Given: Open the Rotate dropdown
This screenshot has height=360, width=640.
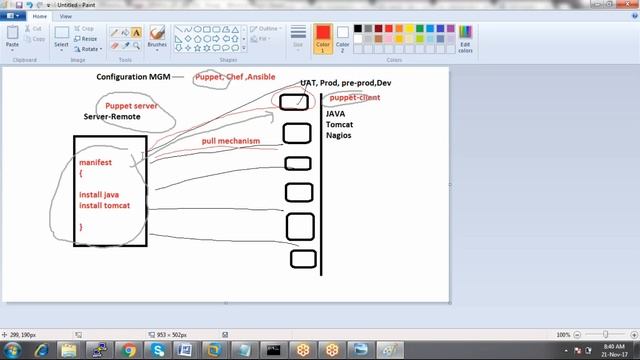Looking at the screenshot, I should (88, 49).
